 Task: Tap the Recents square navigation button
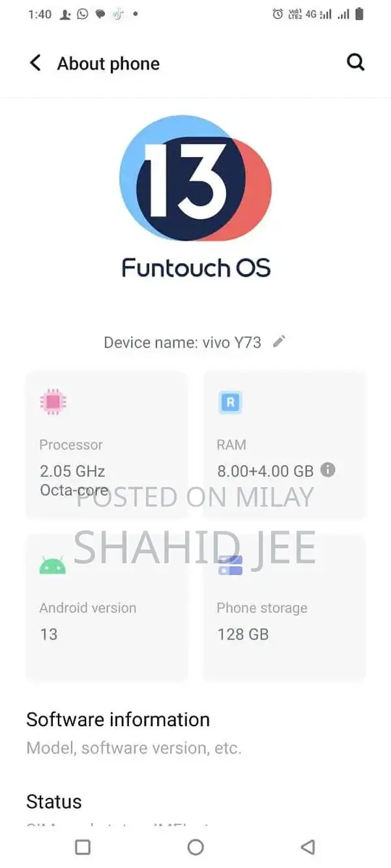(x=82, y=847)
